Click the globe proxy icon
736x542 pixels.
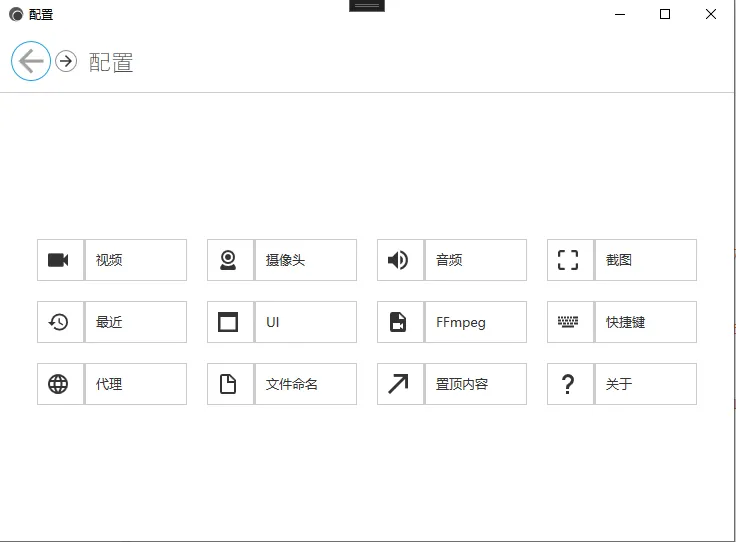(58, 384)
